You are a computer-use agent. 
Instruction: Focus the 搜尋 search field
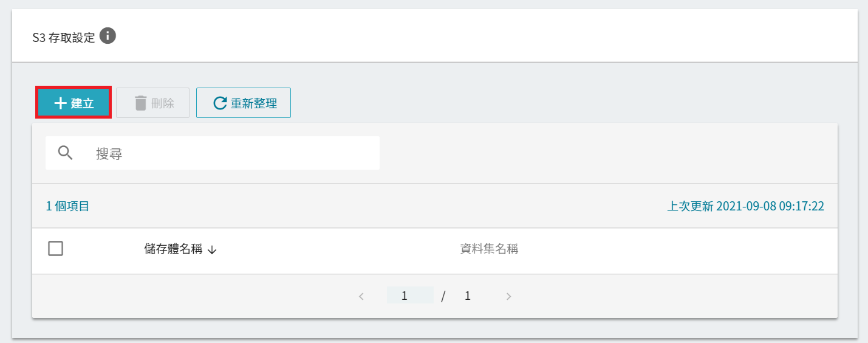213,153
